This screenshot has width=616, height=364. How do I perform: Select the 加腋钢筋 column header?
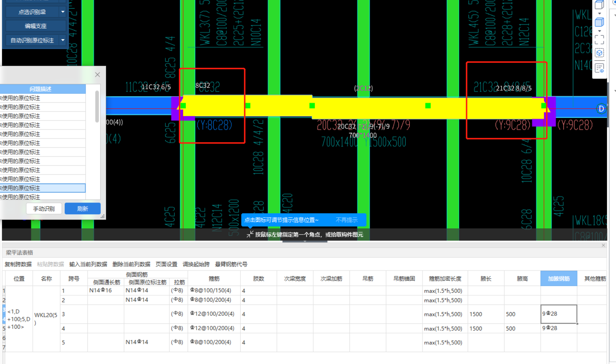(x=559, y=279)
